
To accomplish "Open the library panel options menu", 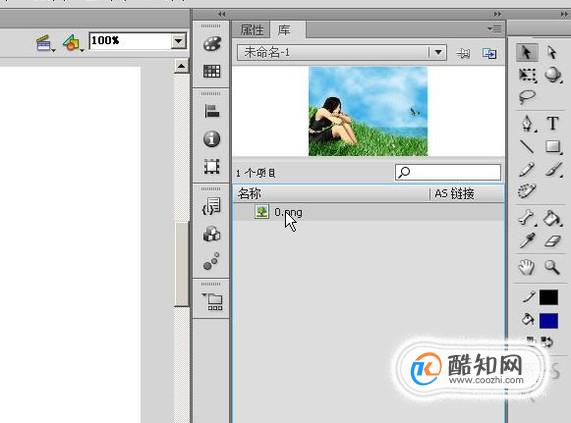I will click(x=495, y=28).
